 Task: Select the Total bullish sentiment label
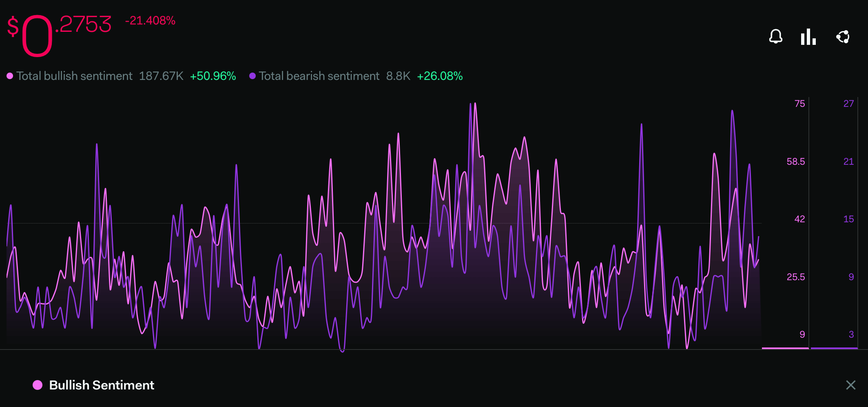click(x=75, y=76)
